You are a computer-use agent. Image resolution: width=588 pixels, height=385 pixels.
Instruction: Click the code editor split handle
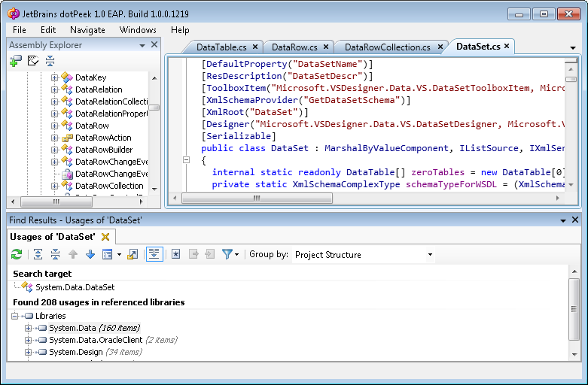coord(571,60)
